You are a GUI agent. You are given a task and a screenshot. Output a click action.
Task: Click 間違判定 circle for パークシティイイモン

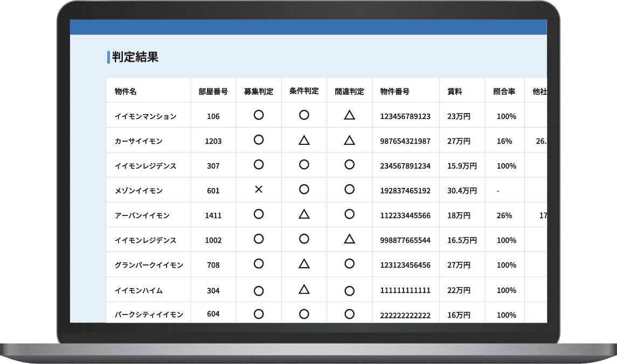coord(349,314)
